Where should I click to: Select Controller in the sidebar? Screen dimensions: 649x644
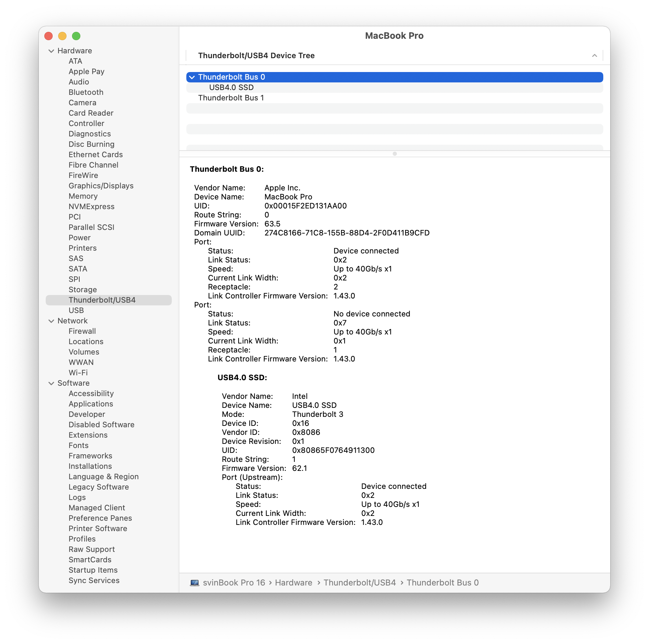click(x=86, y=124)
